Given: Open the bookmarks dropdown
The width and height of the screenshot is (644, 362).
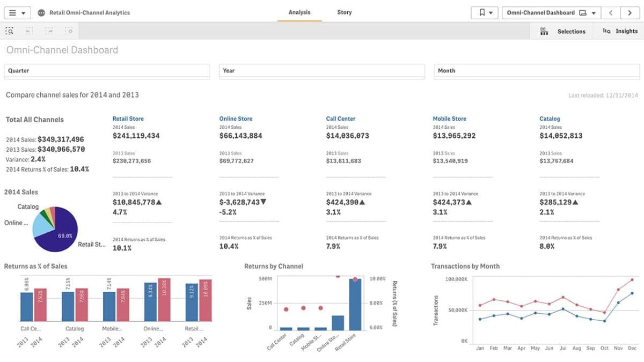Looking at the screenshot, I should 485,12.
